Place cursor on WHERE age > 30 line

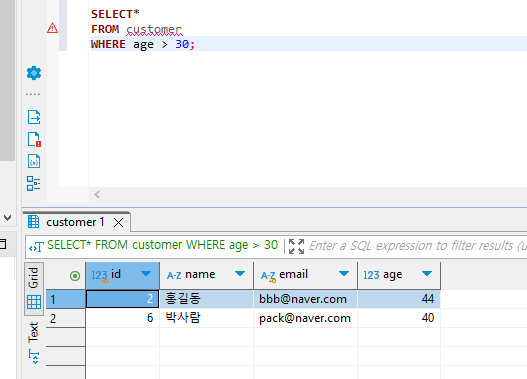pos(143,44)
